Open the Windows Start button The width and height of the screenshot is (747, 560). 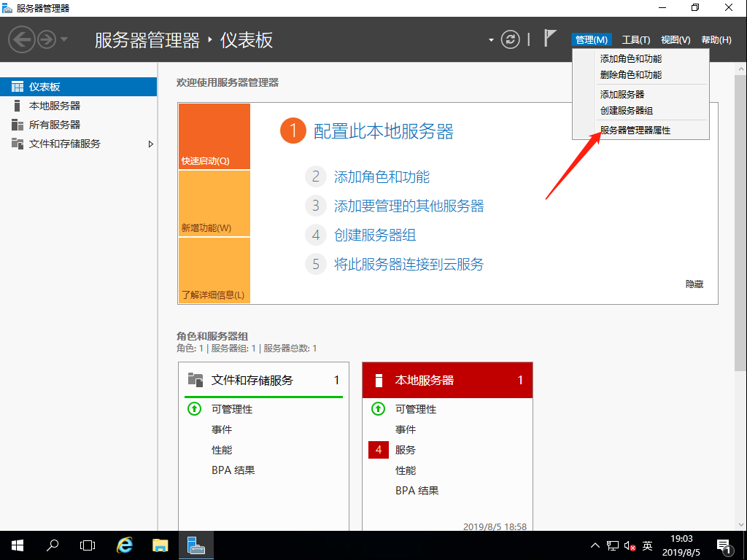pos(18,545)
